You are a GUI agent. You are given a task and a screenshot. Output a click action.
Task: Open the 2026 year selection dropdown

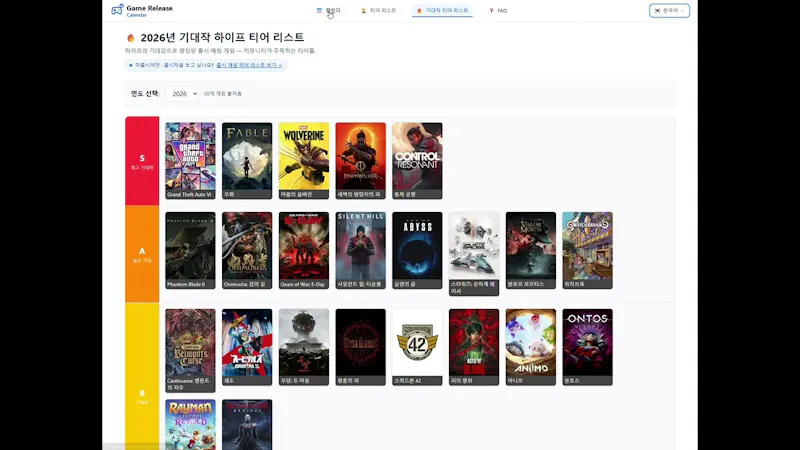point(182,94)
